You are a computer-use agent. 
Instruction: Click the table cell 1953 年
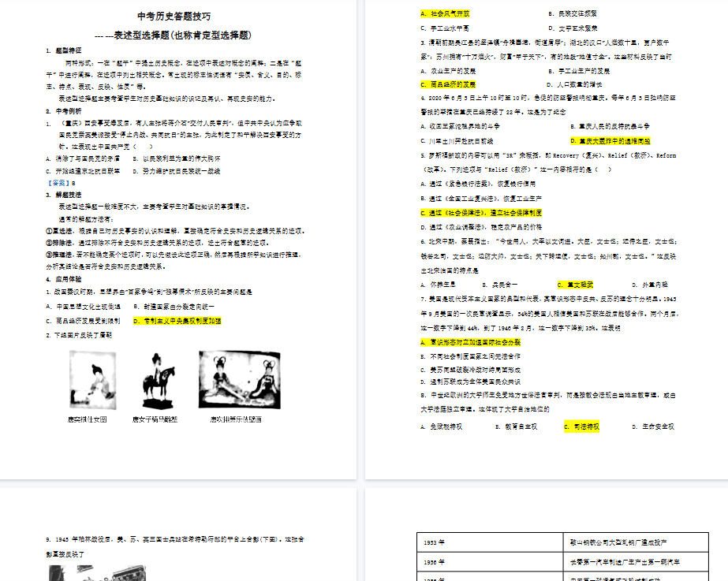coord(490,542)
